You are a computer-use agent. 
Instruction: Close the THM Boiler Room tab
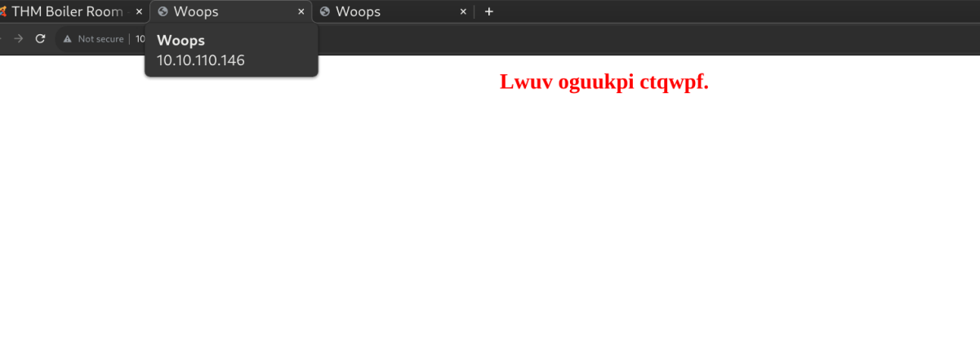[x=138, y=11]
